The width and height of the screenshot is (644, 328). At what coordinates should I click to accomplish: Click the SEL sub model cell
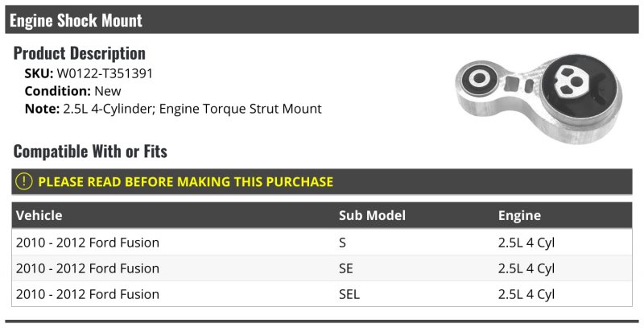[x=350, y=294]
